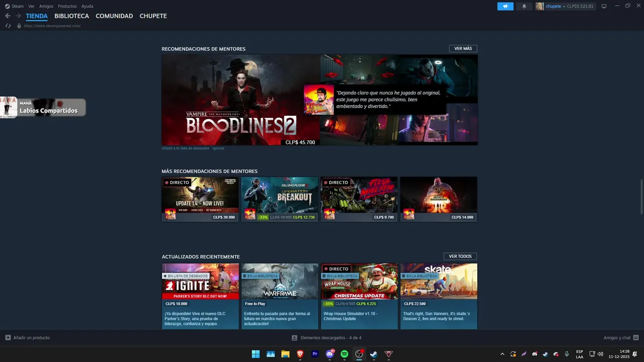Screen dimensions: 644x362
Task: Open Premiere Pro from the taskbar
Action: 315,354
